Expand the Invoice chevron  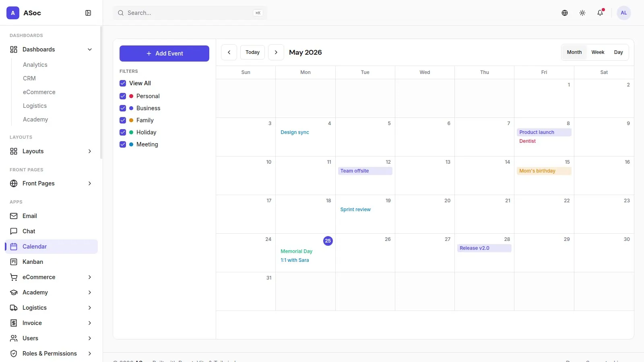tap(90, 323)
